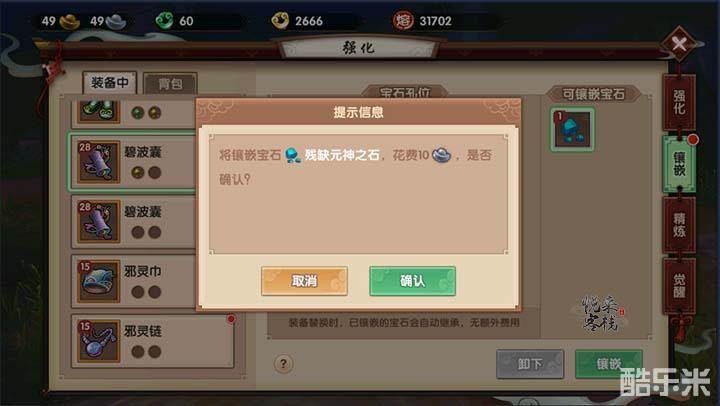Tap the gold coin 2666 icon
Image resolution: width=720 pixels, height=406 pixels.
(280, 21)
